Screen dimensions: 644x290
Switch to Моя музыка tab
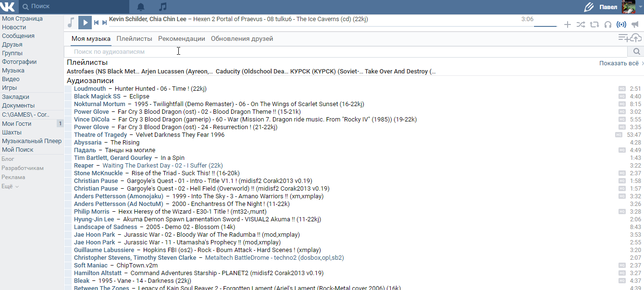(x=91, y=39)
